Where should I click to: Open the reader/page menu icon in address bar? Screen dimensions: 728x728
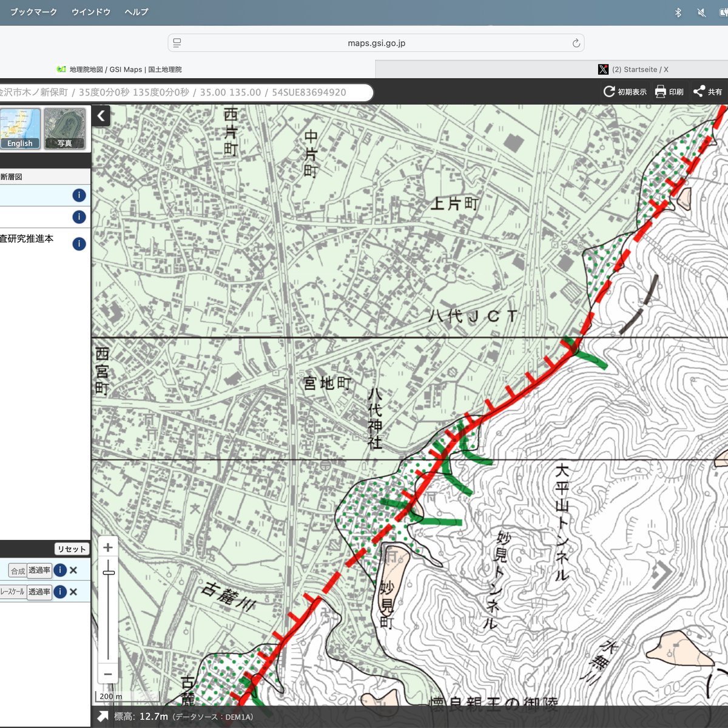(177, 43)
